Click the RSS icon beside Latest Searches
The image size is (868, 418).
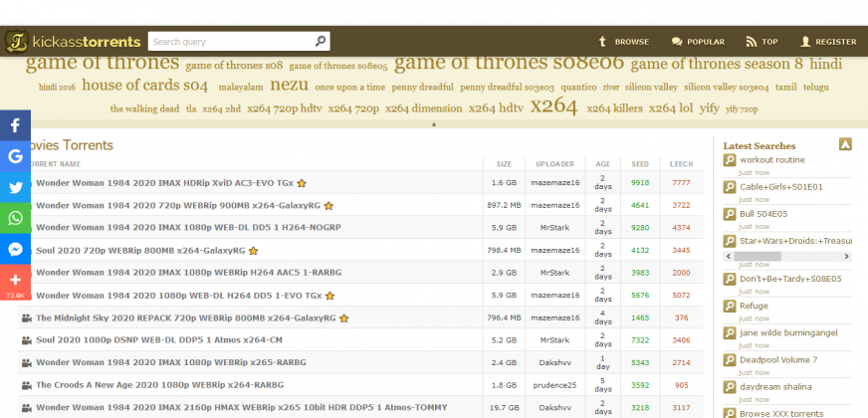tap(845, 144)
